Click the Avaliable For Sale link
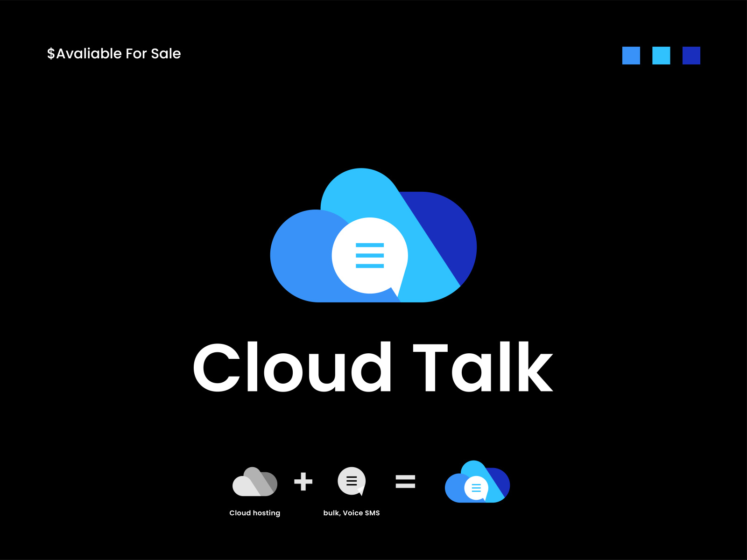Screen dimensions: 747x560 (114, 54)
